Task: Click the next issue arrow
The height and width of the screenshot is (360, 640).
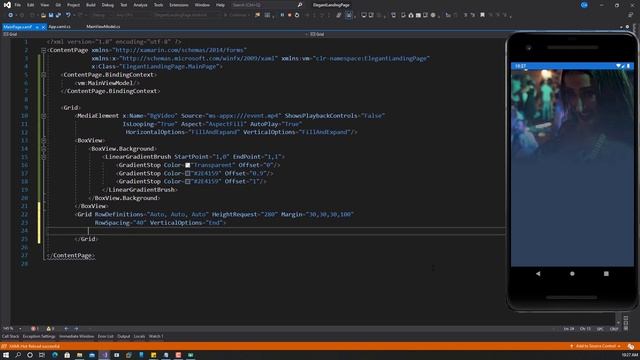Action: (x=76, y=328)
